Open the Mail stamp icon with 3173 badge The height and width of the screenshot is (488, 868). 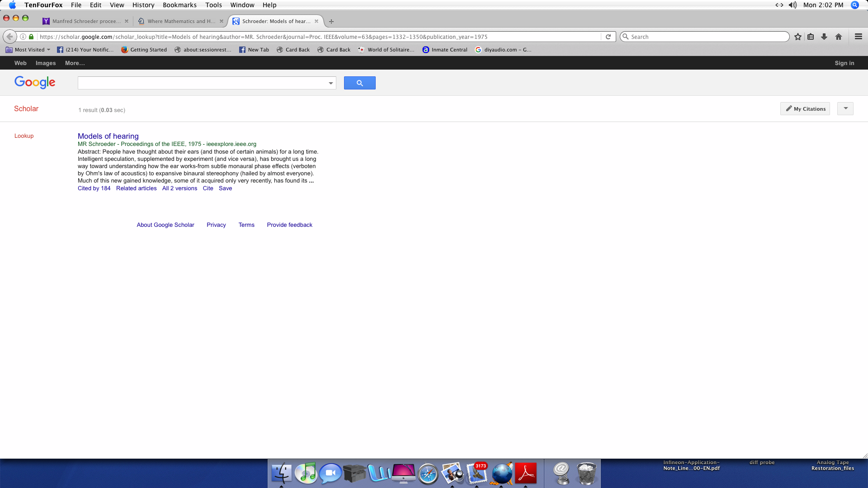[477, 473]
